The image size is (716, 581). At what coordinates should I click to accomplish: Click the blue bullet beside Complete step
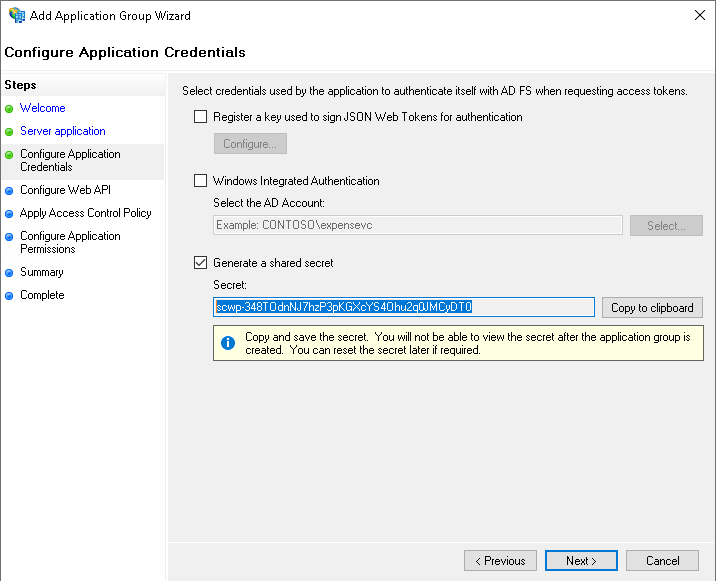tap(10, 296)
